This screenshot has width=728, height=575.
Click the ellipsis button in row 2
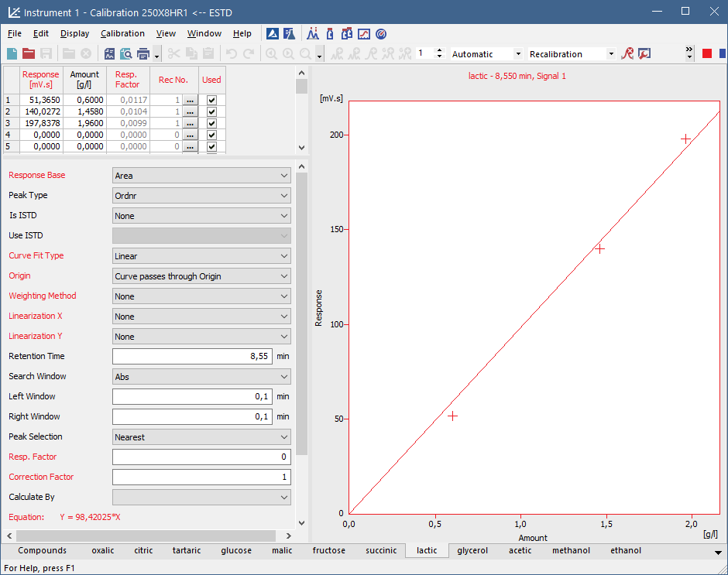pyautogui.click(x=190, y=111)
